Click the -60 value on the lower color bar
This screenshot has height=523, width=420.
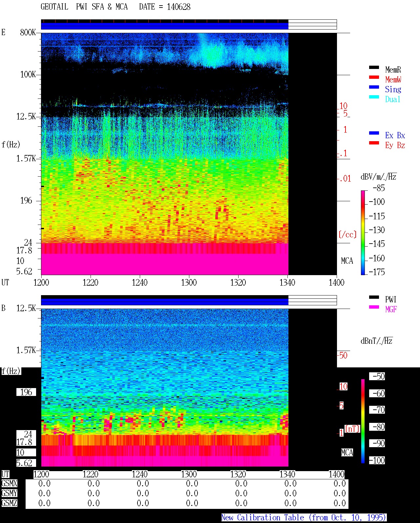pos(377,393)
